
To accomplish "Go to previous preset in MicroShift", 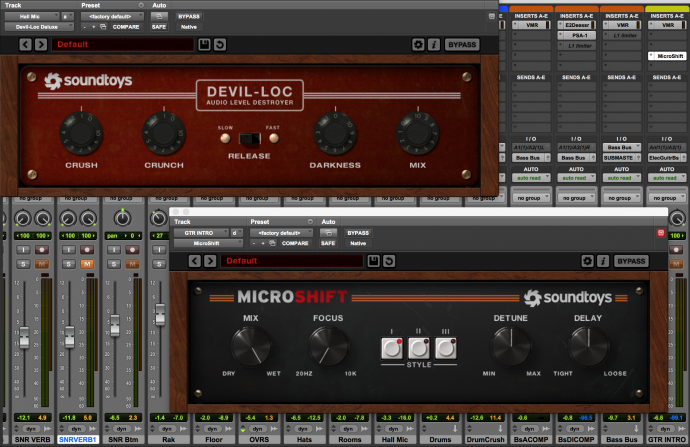I will coord(195,261).
